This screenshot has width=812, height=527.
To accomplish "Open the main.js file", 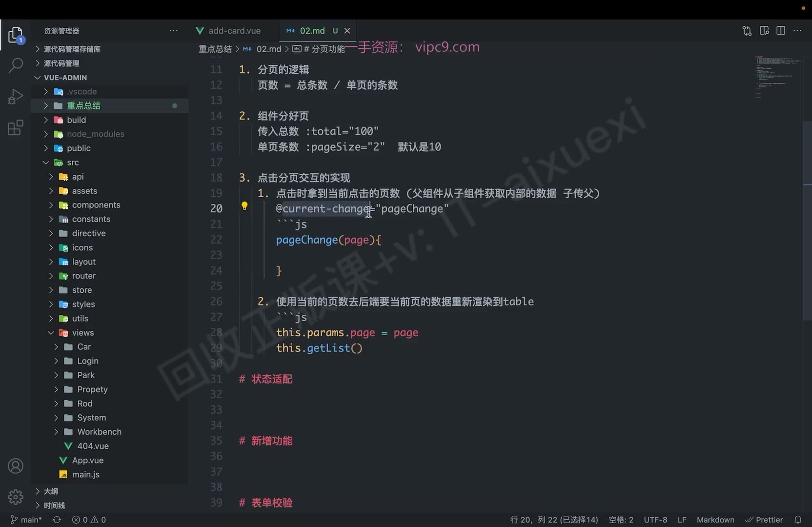I will [x=86, y=474].
